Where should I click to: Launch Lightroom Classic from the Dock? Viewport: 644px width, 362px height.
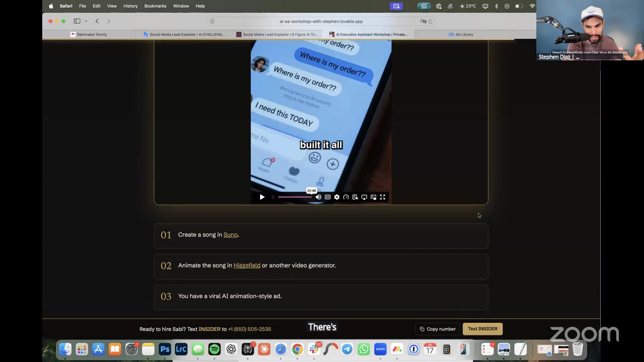point(181,349)
